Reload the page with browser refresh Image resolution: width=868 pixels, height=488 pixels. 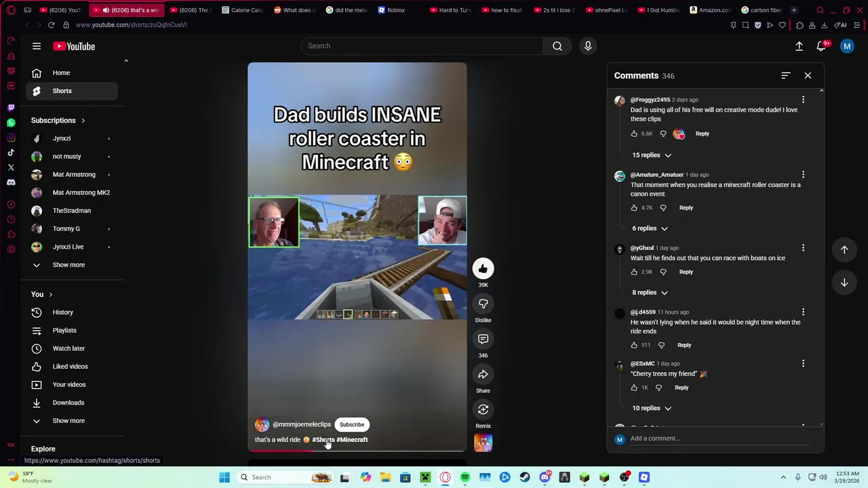[51, 25]
